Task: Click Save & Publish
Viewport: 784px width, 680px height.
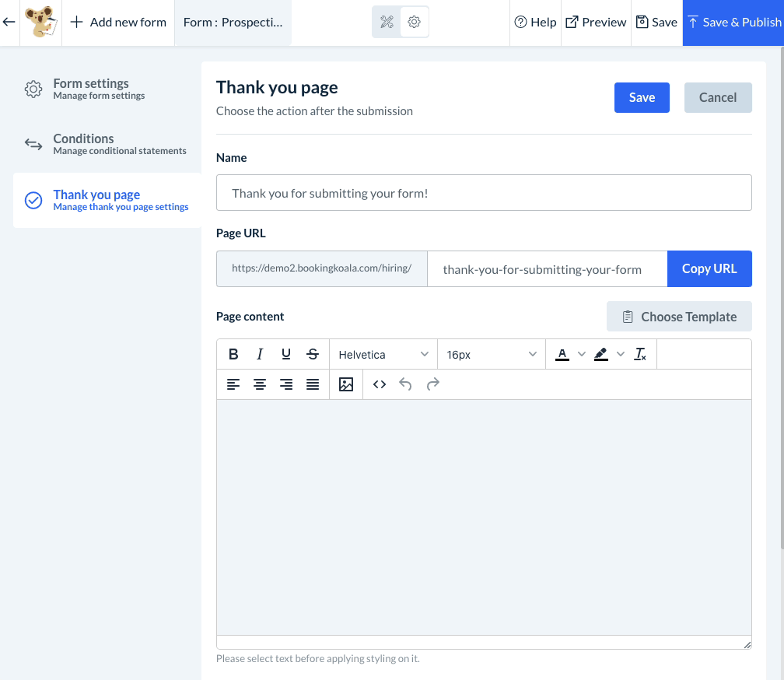Action: [x=733, y=23]
